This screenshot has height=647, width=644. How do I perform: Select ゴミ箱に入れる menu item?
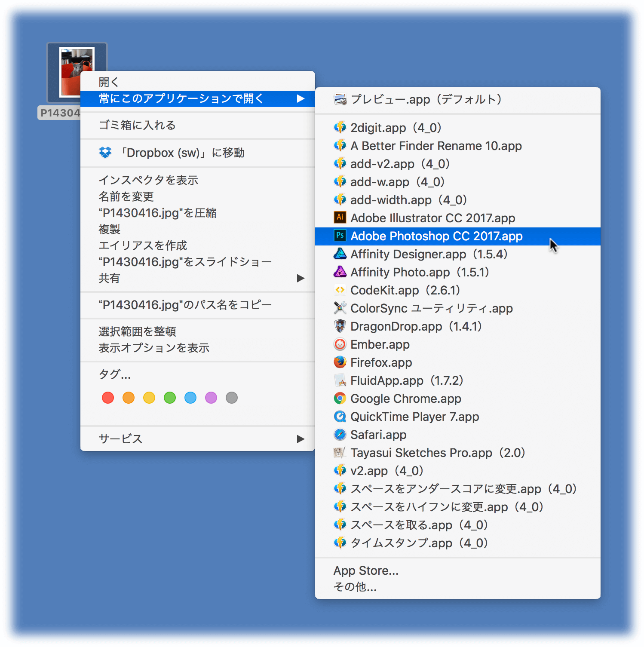coord(198,125)
